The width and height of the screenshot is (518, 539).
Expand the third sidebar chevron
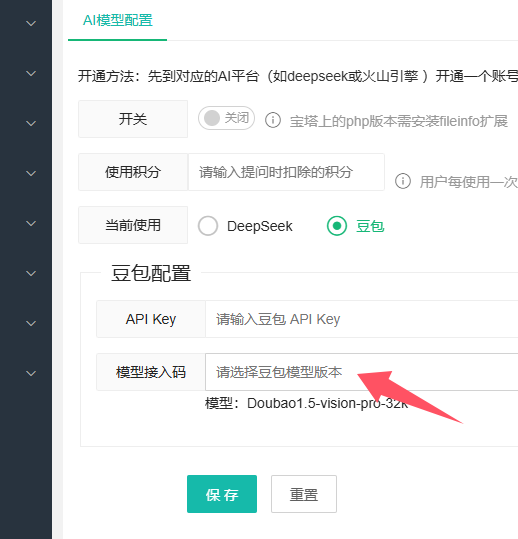pos(31,123)
